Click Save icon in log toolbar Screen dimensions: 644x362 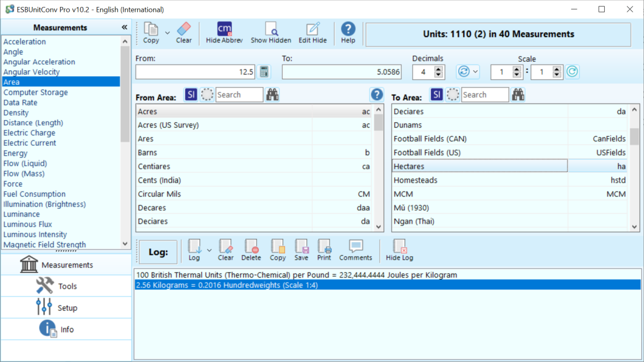(x=302, y=250)
